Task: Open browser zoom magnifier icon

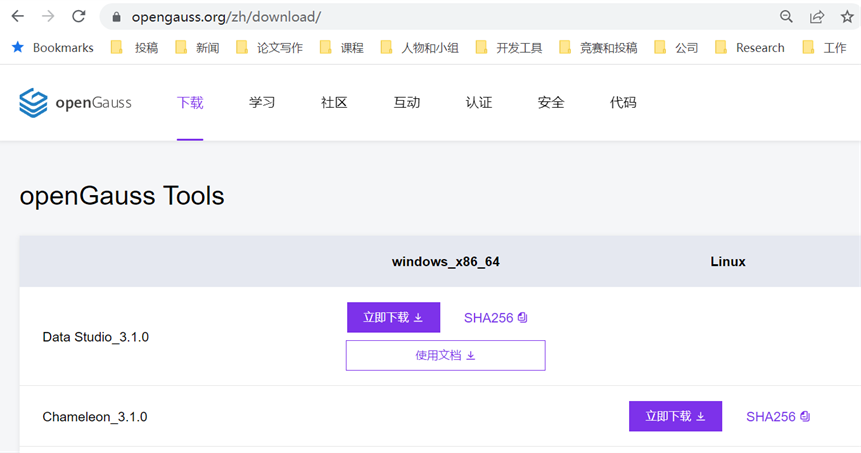Action: point(786,16)
